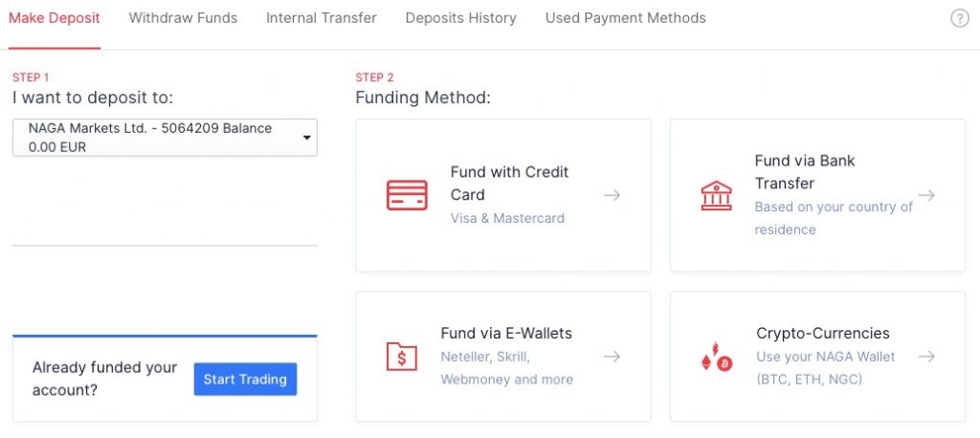The height and width of the screenshot is (438, 980).
Task: Click the E-Wallets dollar folder icon
Action: pos(401,357)
